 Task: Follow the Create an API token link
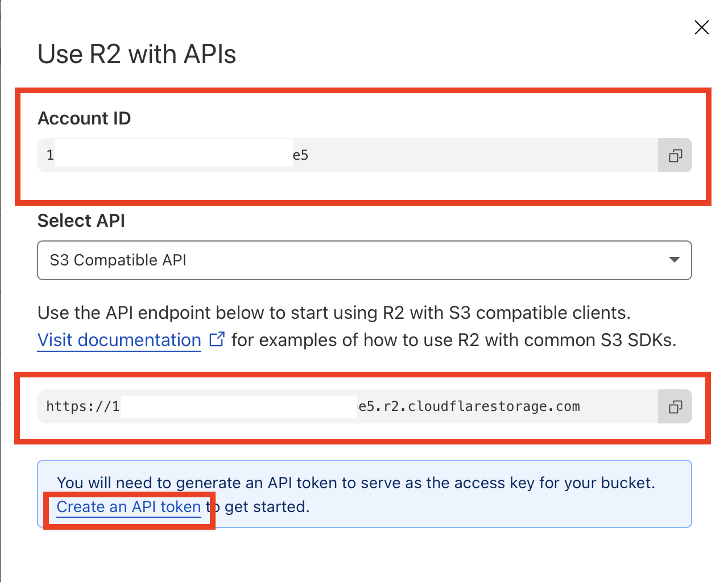pos(129,506)
